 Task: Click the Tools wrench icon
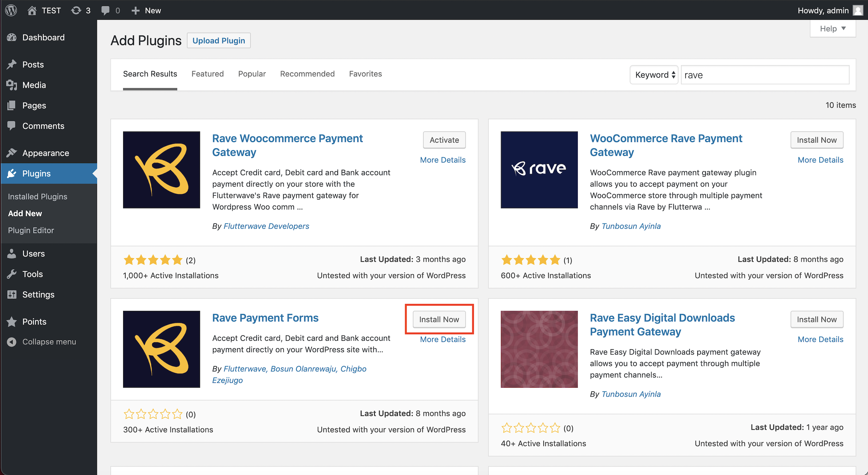coord(12,274)
